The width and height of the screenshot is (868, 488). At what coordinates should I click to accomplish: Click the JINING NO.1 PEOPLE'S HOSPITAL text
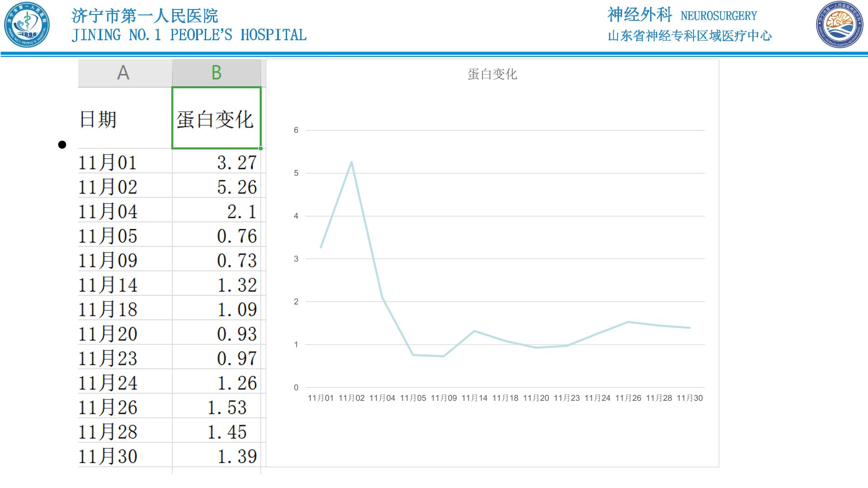189,35
